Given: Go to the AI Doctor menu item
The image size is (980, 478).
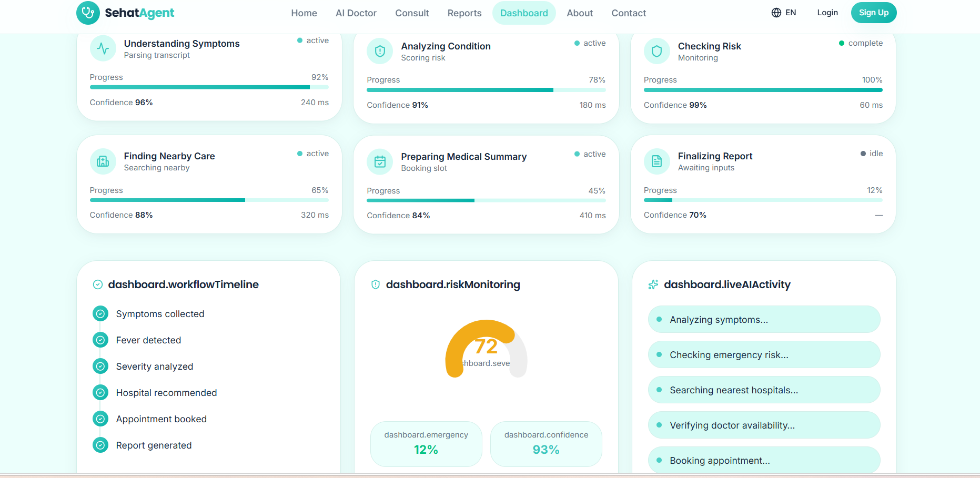Looking at the screenshot, I should (356, 13).
